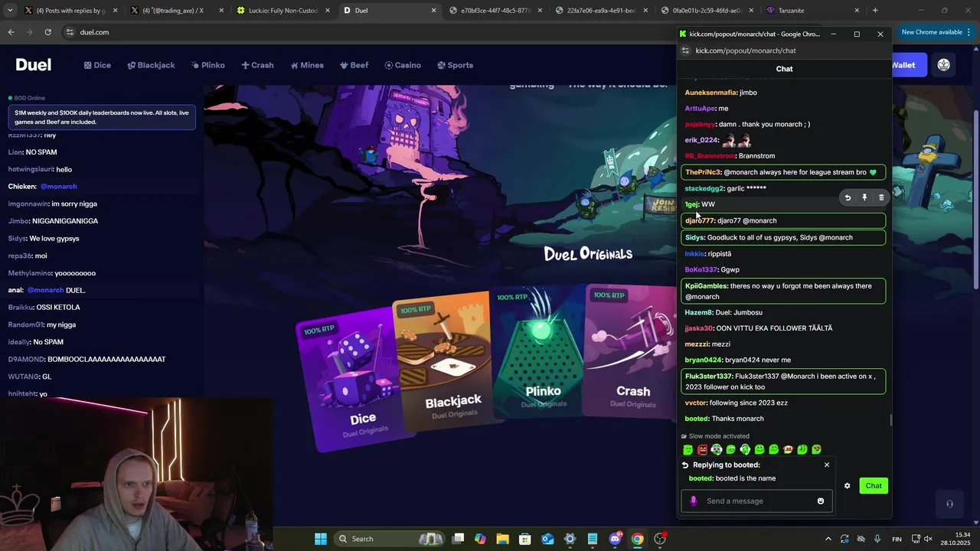This screenshot has height=551, width=980.
Task: Select Crash in the top navigation
Action: tap(257, 65)
